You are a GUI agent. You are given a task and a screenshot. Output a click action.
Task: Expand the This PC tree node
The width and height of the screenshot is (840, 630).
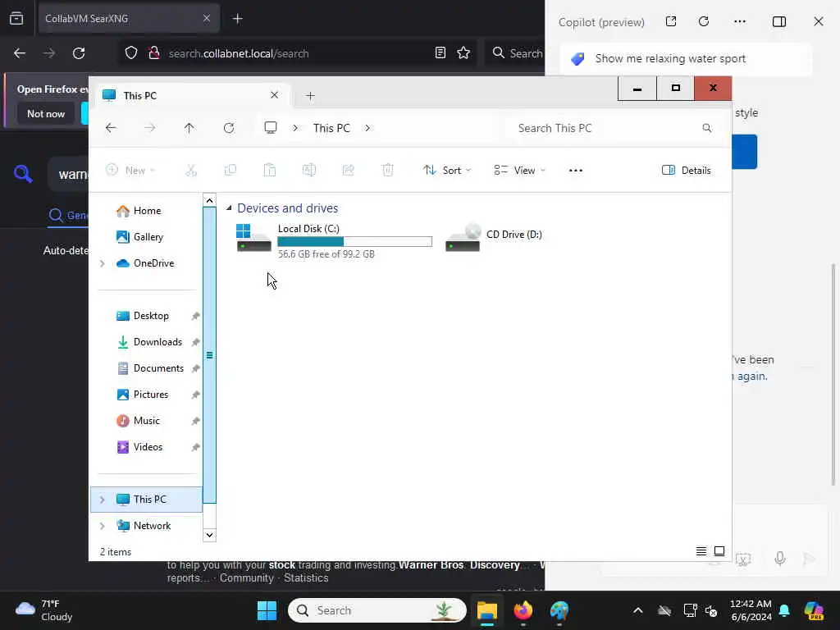103,500
